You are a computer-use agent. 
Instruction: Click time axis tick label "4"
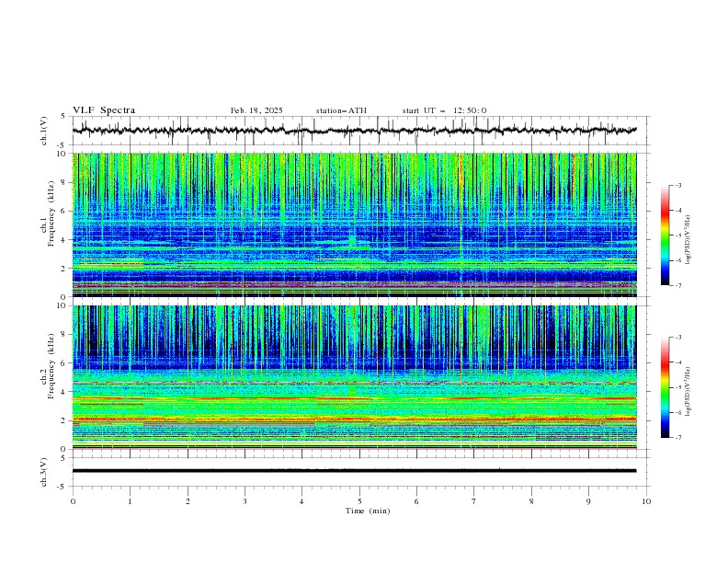click(301, 501)
